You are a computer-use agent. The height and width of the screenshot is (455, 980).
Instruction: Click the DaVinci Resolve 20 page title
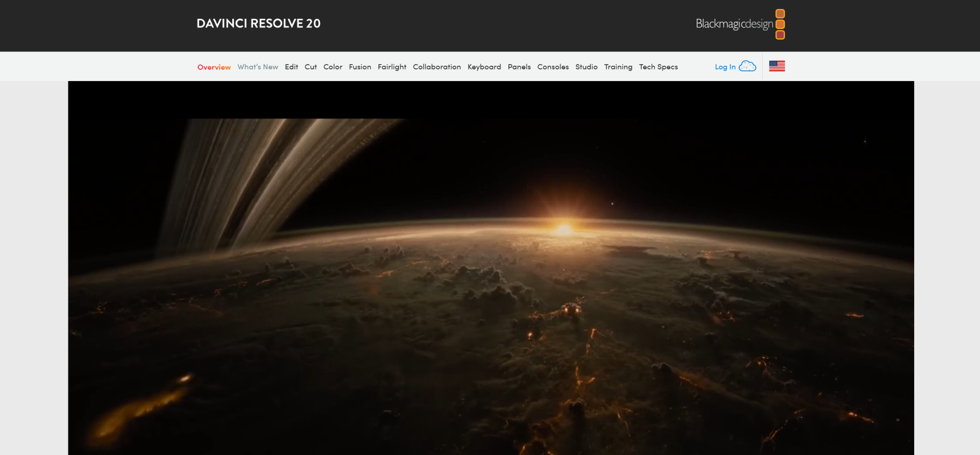click(258, 23)
